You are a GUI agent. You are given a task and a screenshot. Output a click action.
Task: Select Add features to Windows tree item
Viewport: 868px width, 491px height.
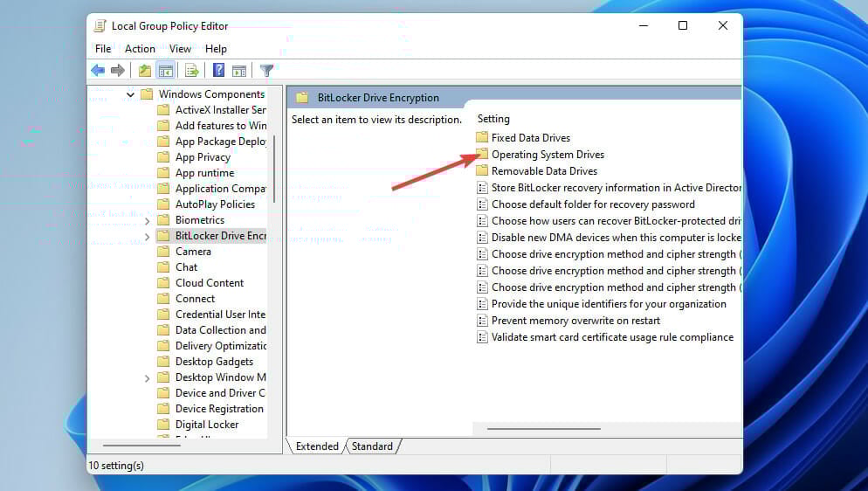point(220,126)
